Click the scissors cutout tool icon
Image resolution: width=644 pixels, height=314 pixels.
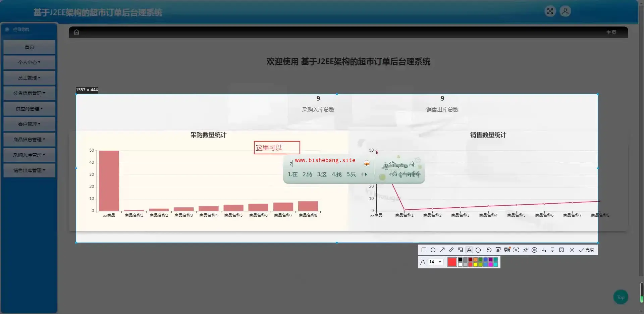498,250
